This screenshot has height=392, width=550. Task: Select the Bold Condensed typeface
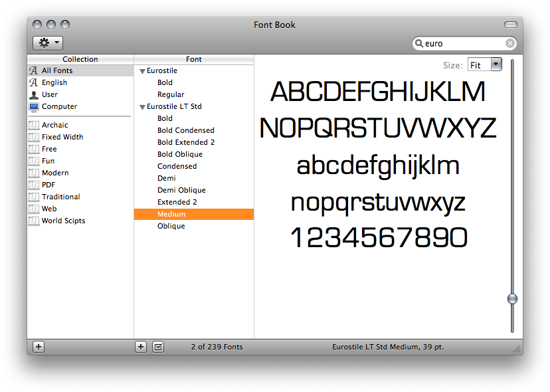coord(185,130)
